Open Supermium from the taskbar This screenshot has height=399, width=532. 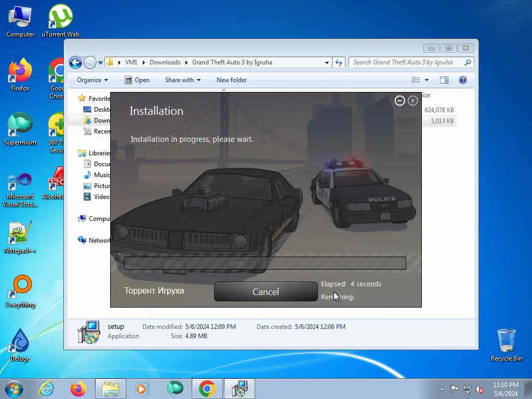point(175,389)
